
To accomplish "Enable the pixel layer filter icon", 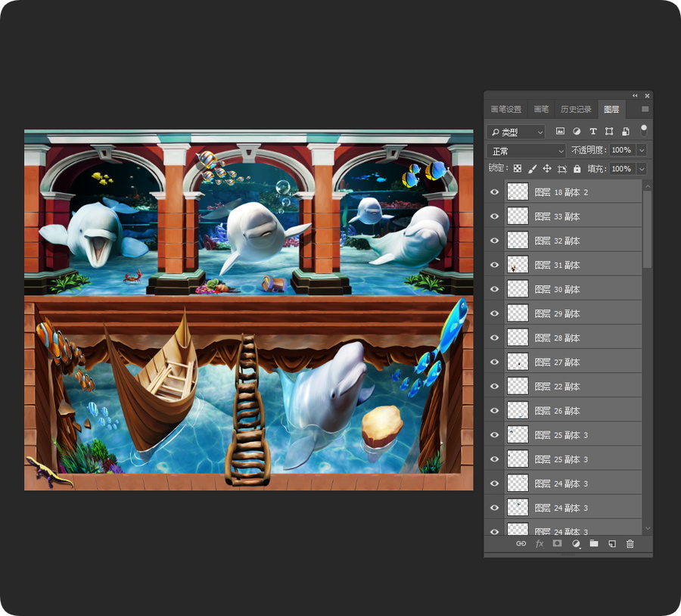I will click(560, 131).
